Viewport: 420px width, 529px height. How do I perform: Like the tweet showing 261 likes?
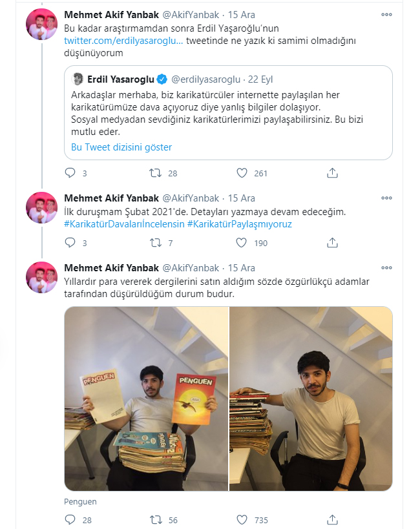click(242, 173)
